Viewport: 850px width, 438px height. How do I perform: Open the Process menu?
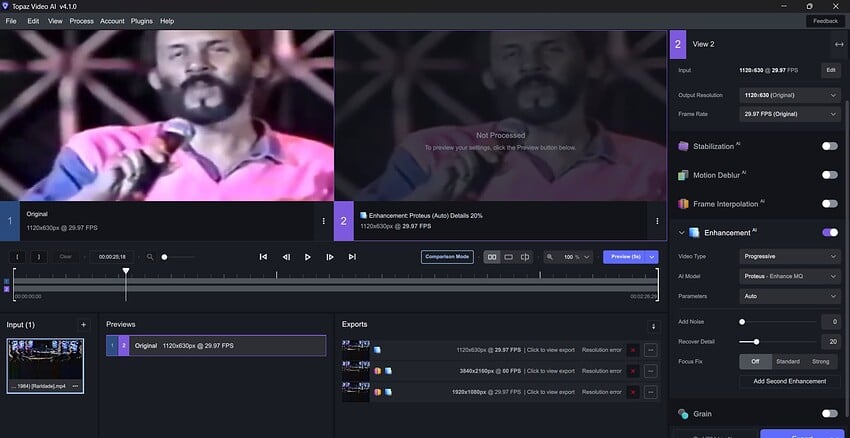click(81, 21)
